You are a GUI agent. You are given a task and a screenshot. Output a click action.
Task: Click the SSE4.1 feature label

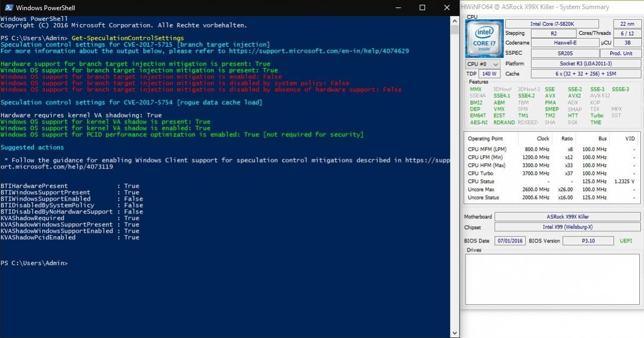(x=501, y=95)
